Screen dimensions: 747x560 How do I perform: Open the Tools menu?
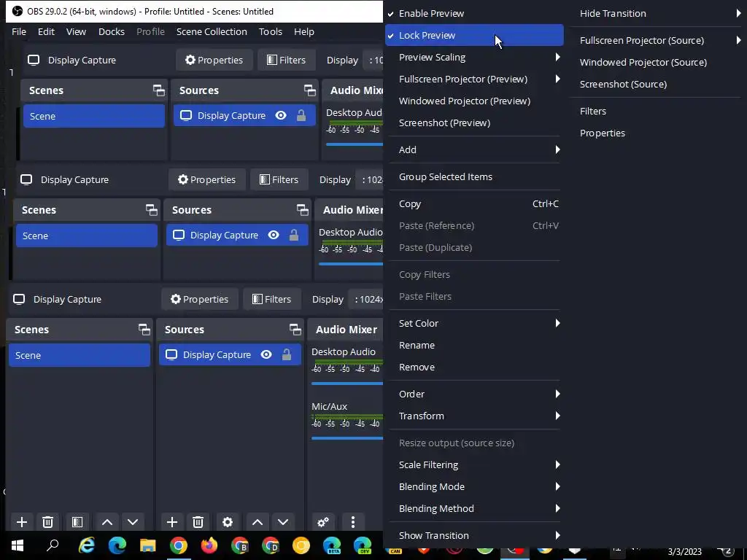(271, 31)
